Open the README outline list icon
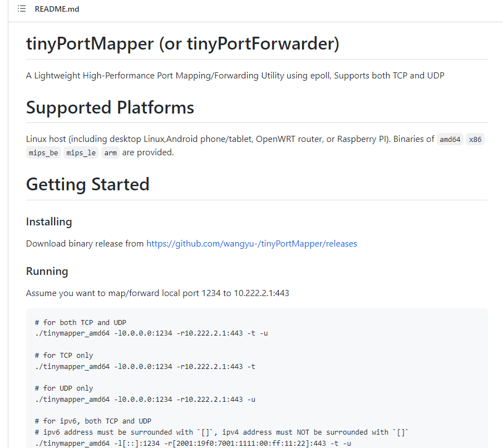503x448 pixels. pos(22,9)
